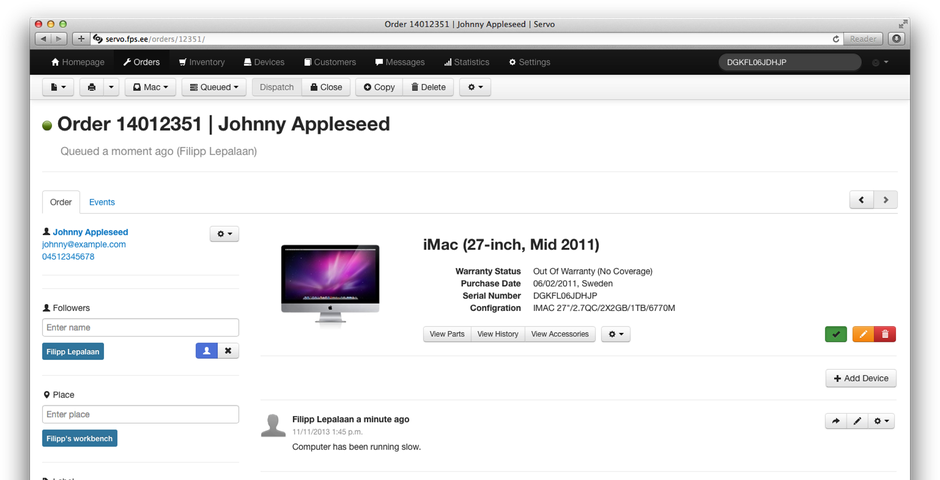The height and width of the screenshot is (480, 940).
Task: Click 'Computer has been running slow.' note
Action: (x=357, y=447)
